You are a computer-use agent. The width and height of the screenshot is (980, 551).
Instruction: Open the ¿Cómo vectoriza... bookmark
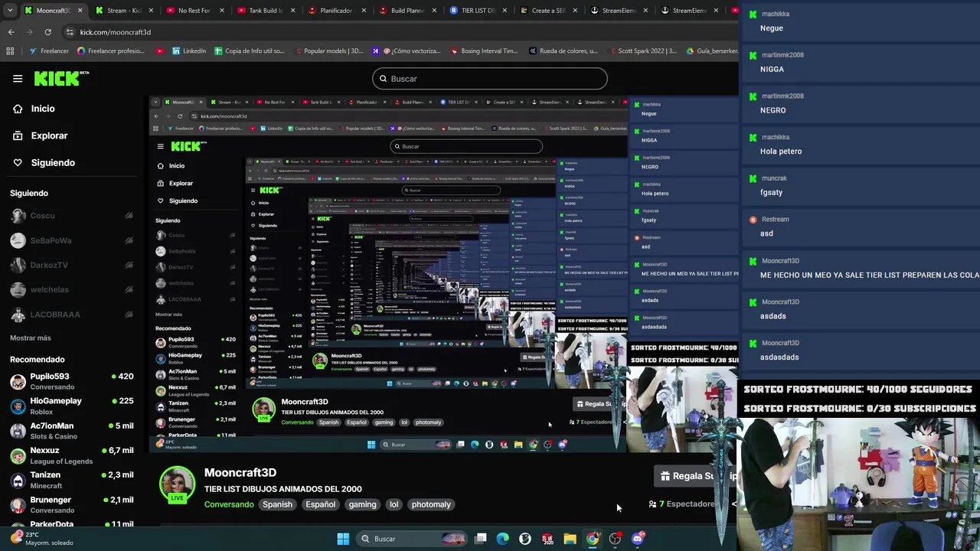pos(406,51)
